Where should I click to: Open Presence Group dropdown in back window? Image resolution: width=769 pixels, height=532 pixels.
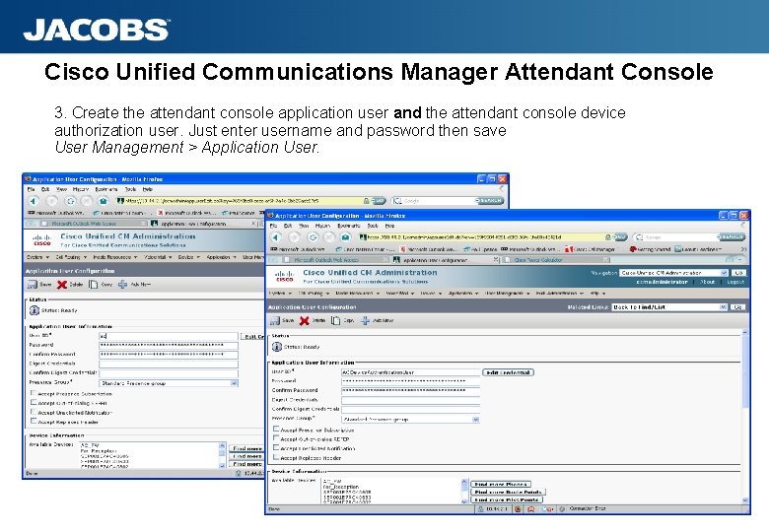169,383
